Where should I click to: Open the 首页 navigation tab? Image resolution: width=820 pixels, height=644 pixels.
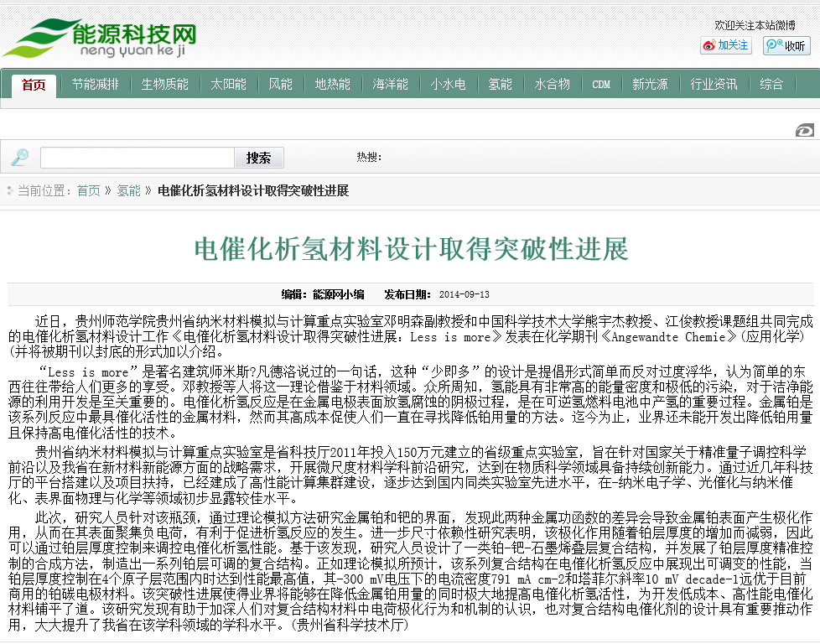pos(34,84)
